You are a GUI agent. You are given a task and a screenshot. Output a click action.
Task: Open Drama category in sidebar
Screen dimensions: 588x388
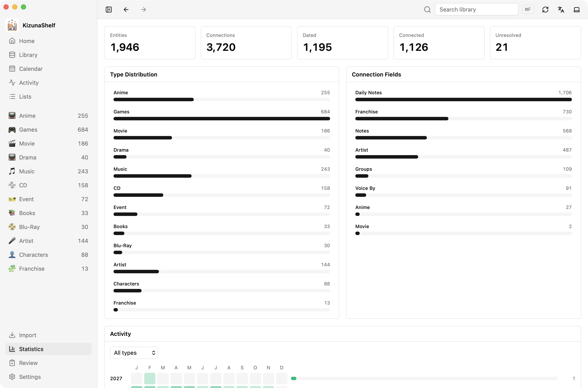pyautogui.click(x=48, y=157)
